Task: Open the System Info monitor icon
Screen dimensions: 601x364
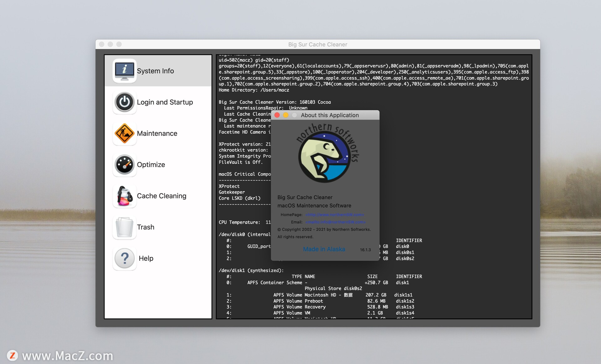Action: [124, 71]
